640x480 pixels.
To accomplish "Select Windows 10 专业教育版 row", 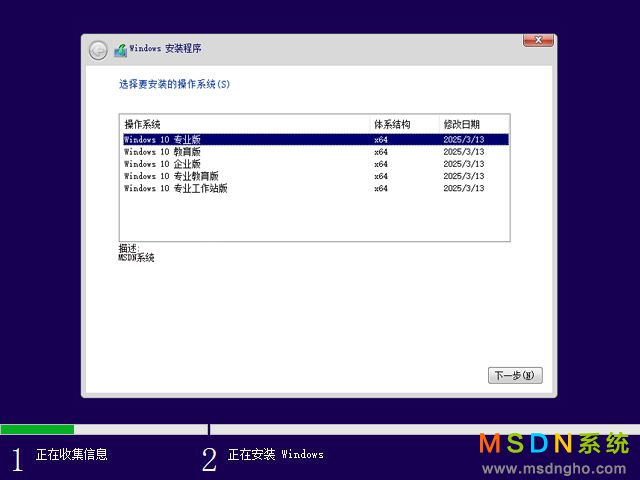I will (316, 176).
